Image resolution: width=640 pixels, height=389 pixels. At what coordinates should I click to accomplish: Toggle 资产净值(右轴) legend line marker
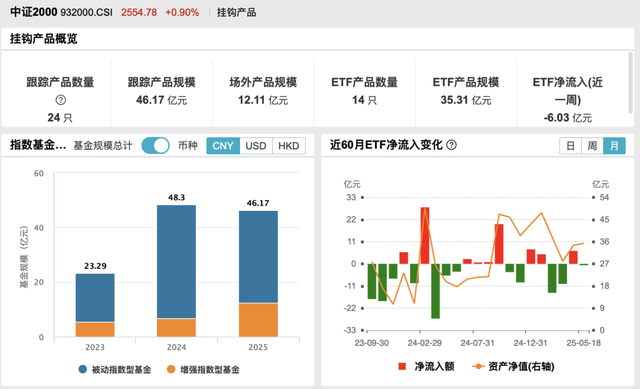tap(478, 367)
